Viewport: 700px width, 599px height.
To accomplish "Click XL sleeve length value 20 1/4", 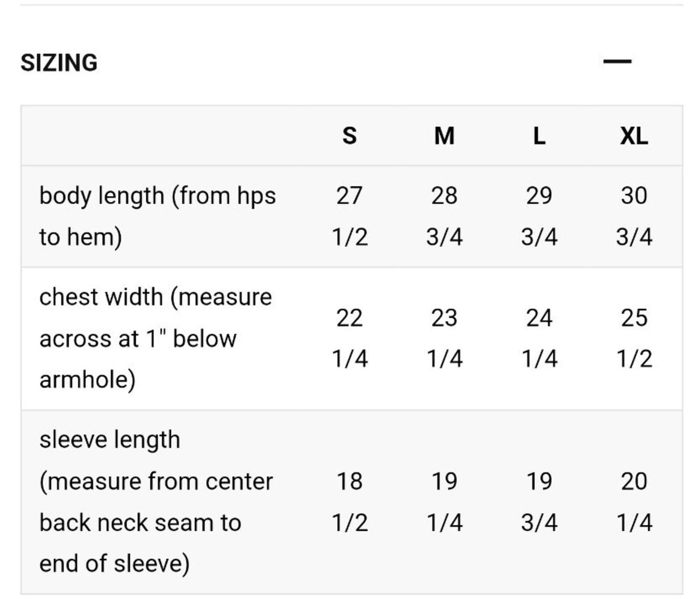I will pos(634,502).
